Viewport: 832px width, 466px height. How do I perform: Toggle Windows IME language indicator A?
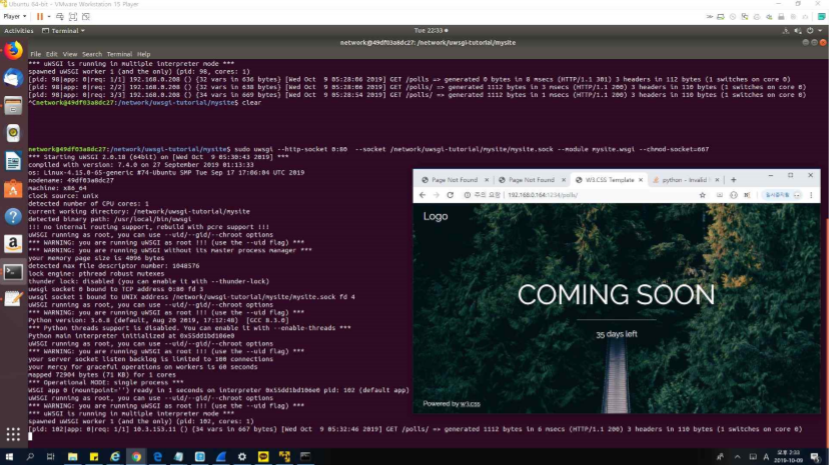766,456
